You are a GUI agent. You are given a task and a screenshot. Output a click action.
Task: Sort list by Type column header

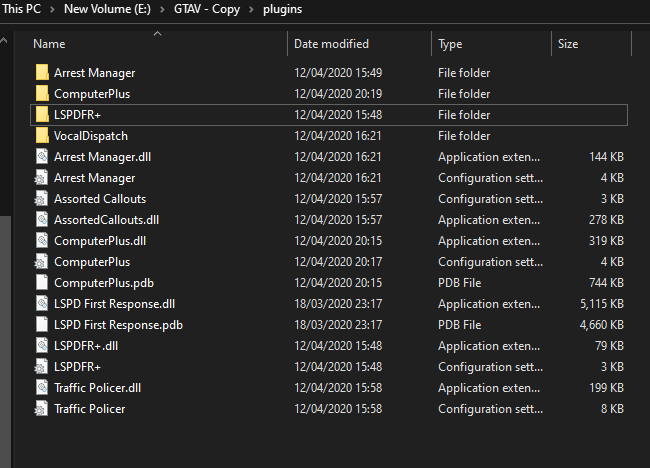[x=450, y=44]
